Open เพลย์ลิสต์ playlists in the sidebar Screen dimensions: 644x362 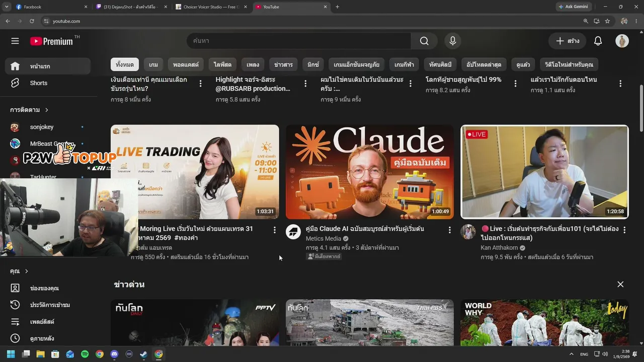(48, 322)
